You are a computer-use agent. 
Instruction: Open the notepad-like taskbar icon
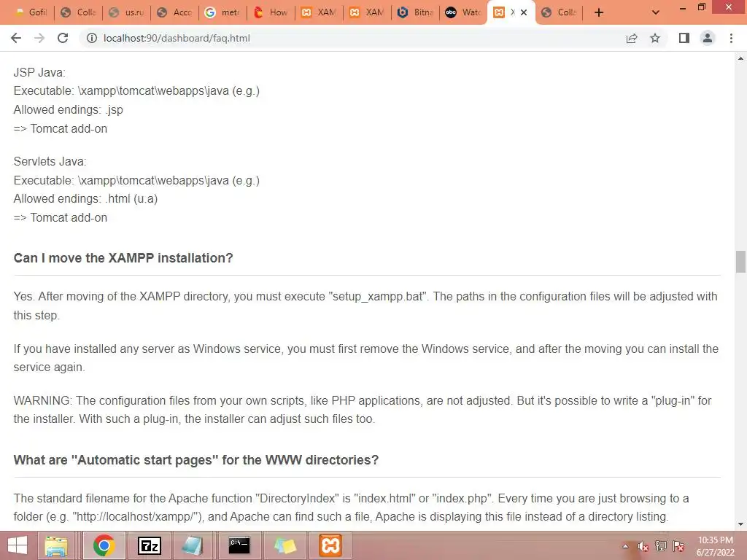click(x=193, y=545)
